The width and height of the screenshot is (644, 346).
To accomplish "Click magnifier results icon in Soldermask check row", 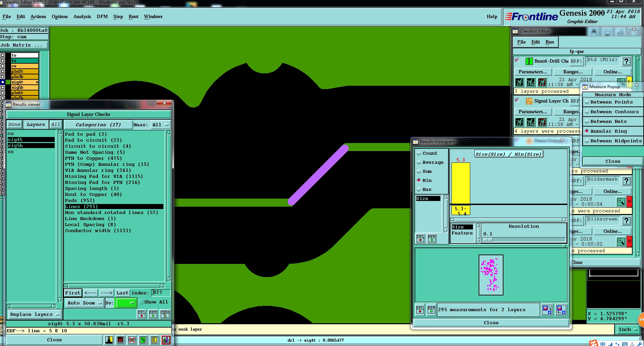I will pos(621,202).
